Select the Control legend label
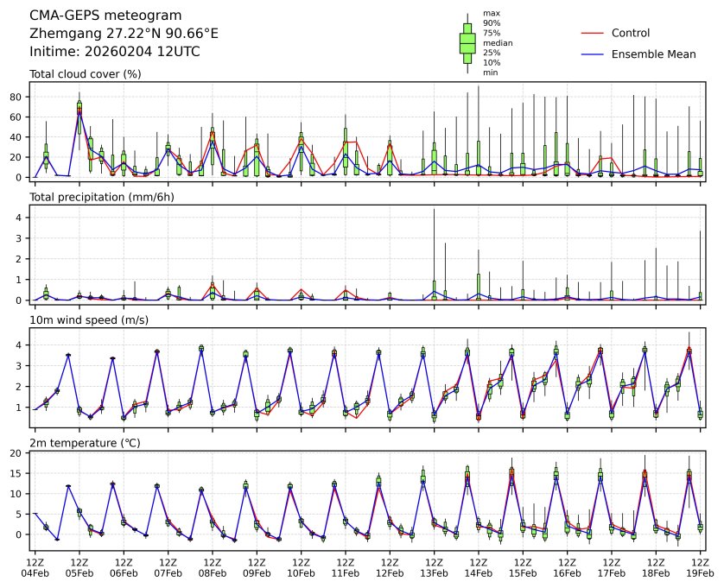This screenshot has height=588, width=724. tap(630, 33)
